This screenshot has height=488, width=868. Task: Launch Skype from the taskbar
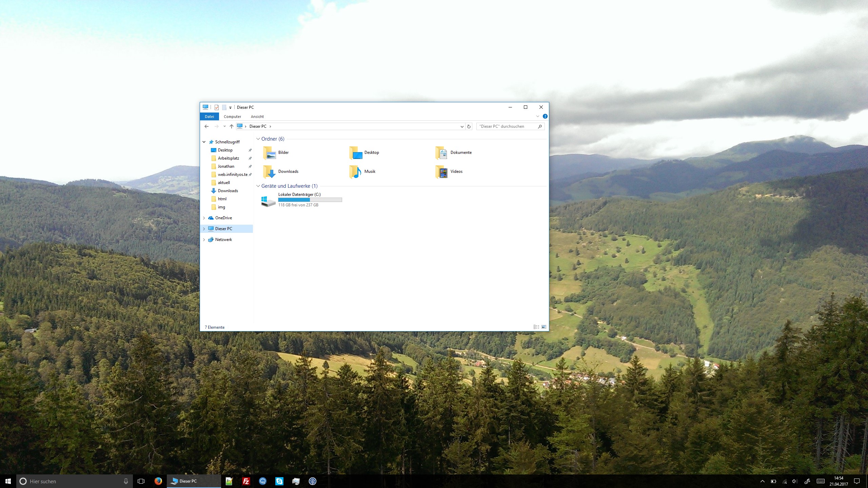[279, 481]
